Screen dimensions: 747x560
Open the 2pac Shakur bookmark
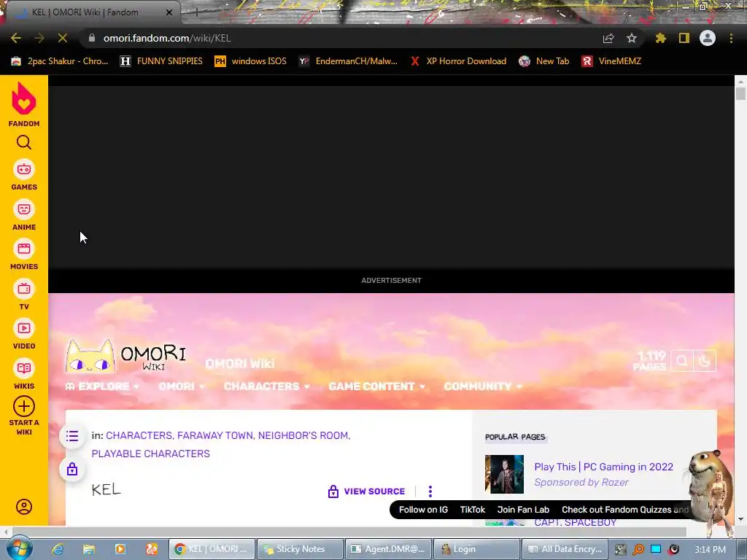pyautogui.click(x=60, y=61)
